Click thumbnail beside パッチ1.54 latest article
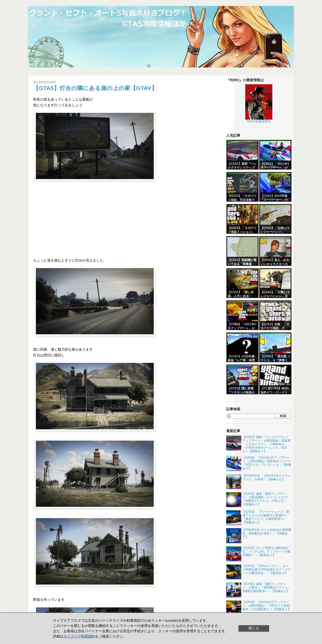The height and width of the screenshot is (644, 322). point(234,554)
